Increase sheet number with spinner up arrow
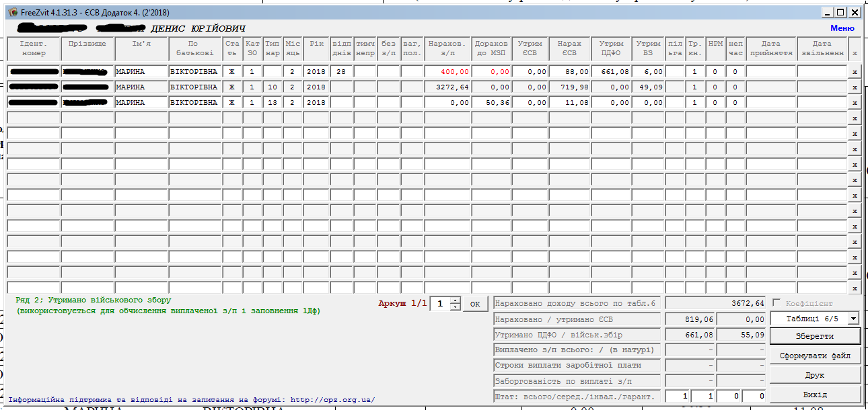 pyautogui.click(x=456, y=300)
